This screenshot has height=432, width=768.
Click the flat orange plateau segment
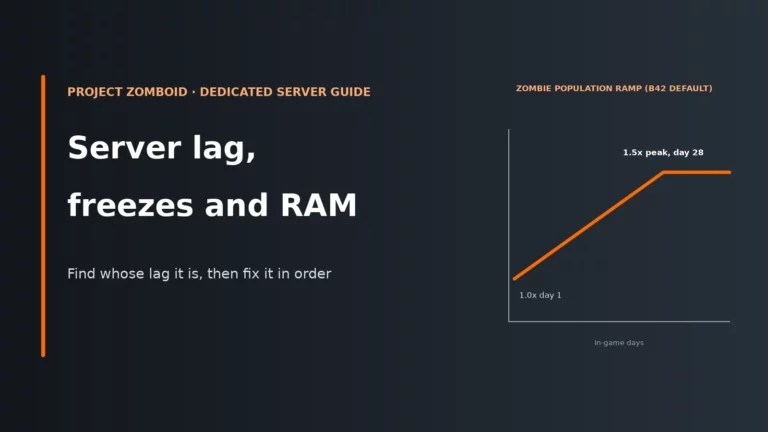697,172
